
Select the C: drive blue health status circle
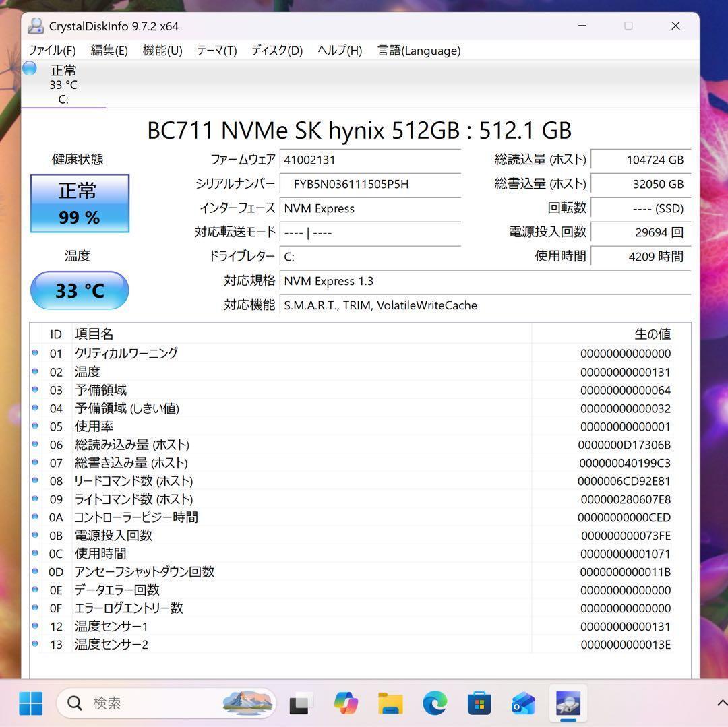coord(29,68)
